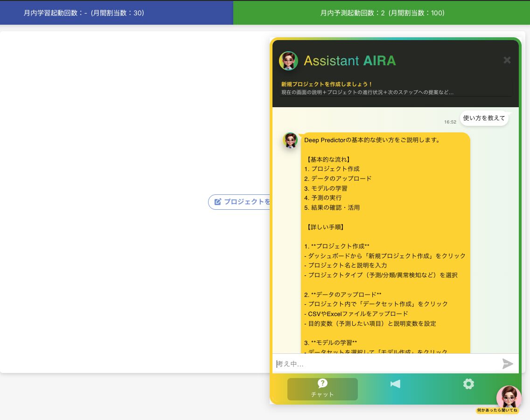The height and width of the screenshot is (420, 530).
Task: Click the floating AIRA assistant avatar button
Action: [509, 398]
